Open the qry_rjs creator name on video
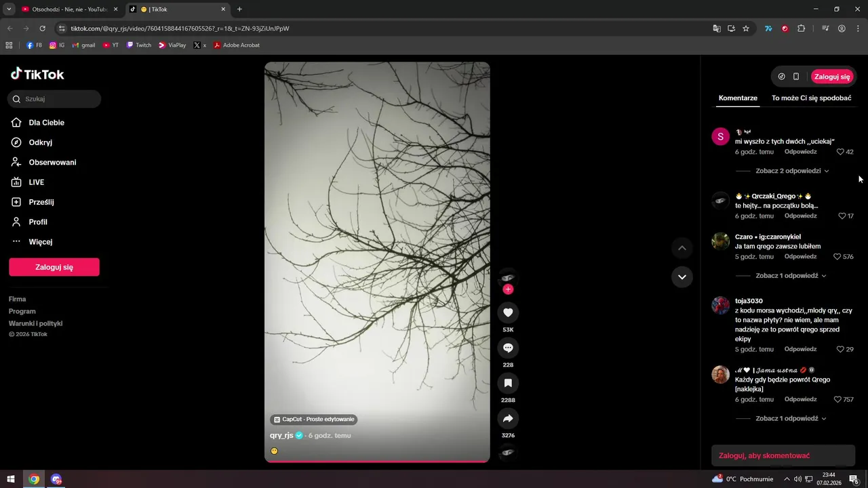 [x=281, y=435]
